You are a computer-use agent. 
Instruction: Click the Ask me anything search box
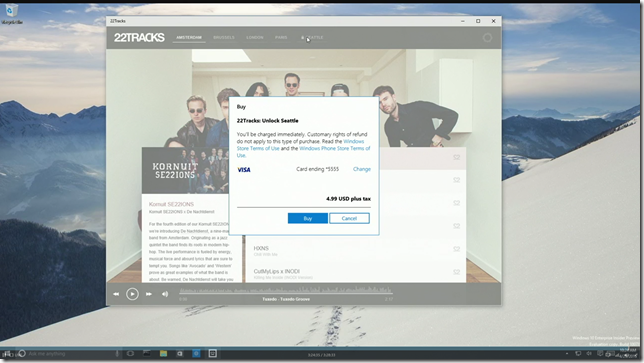tap(69, 354)
